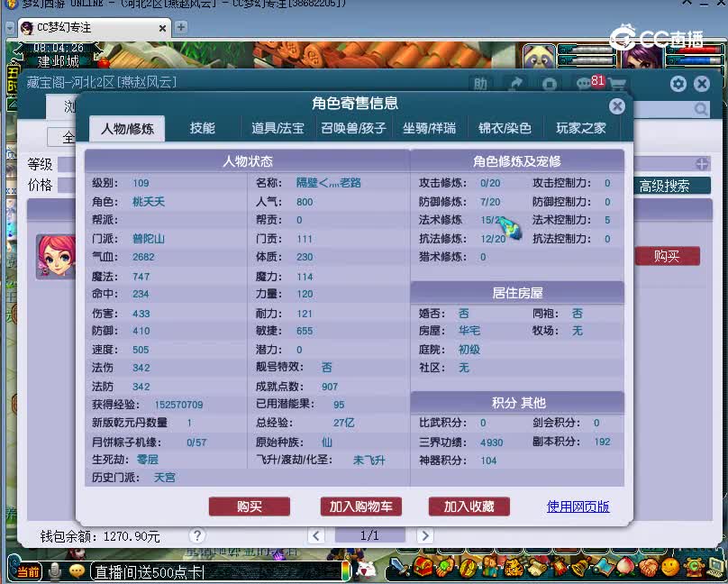Click the chat bubble emoticon icon
The image size is (728, 584).
click(x=77, y=571)
